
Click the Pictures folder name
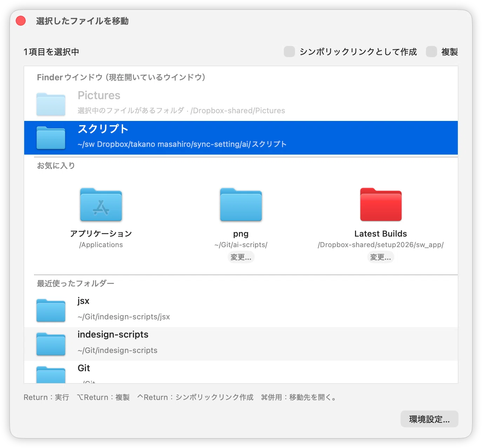click(x=99, y=95)
